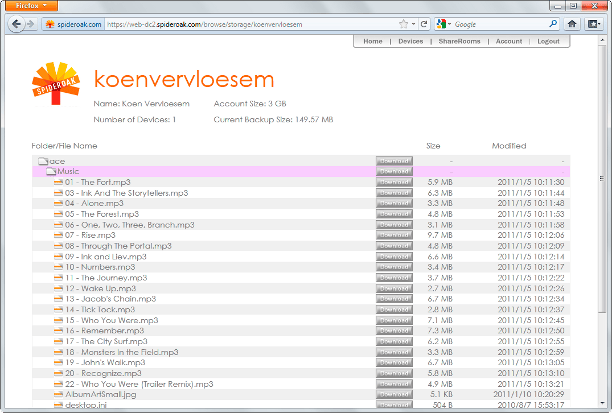This screenshot has width=612, height=413.
Task: Select the file name 22 - Who You Were (Trailer Remix).mp3
Action: (139, 384)
